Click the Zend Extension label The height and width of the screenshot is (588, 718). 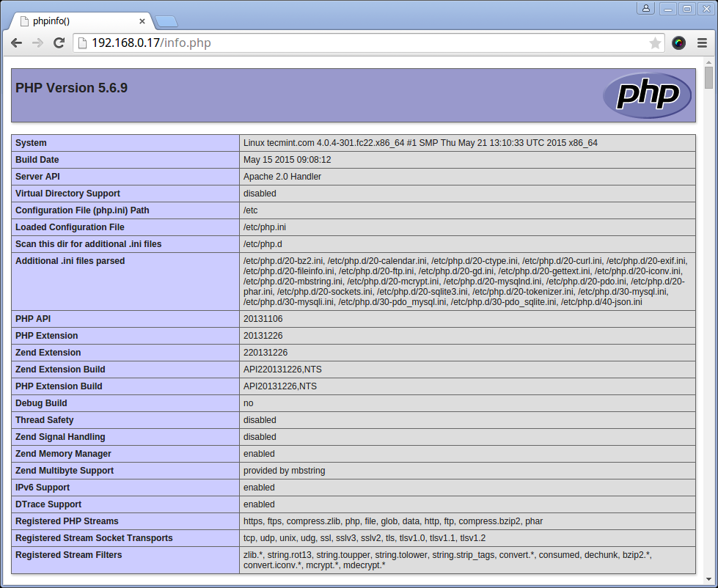(x=48, y=353)
